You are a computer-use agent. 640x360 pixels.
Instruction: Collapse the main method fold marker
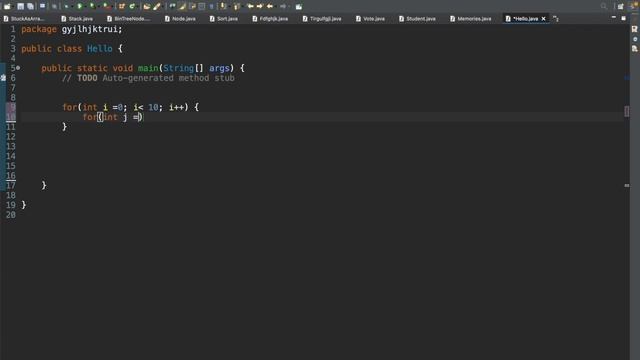click(18, 68)
